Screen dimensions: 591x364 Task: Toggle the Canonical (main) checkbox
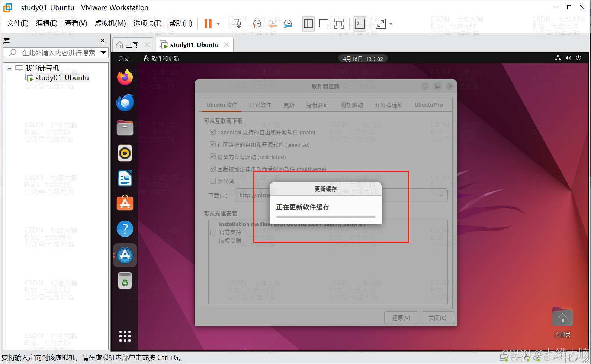tap(213, 132)
